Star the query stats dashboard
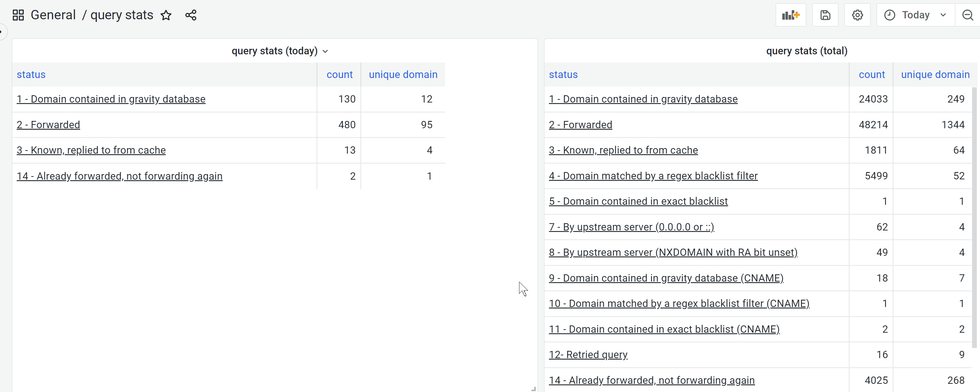The height and width of the screenshot is (392, 980). tap(166, 15)
